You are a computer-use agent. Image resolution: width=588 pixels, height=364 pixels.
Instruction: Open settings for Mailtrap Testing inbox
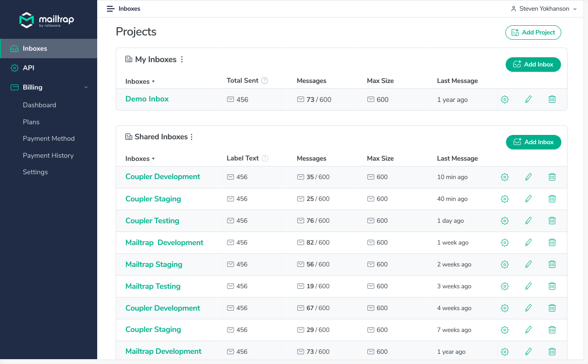click(x=505, y=286)
